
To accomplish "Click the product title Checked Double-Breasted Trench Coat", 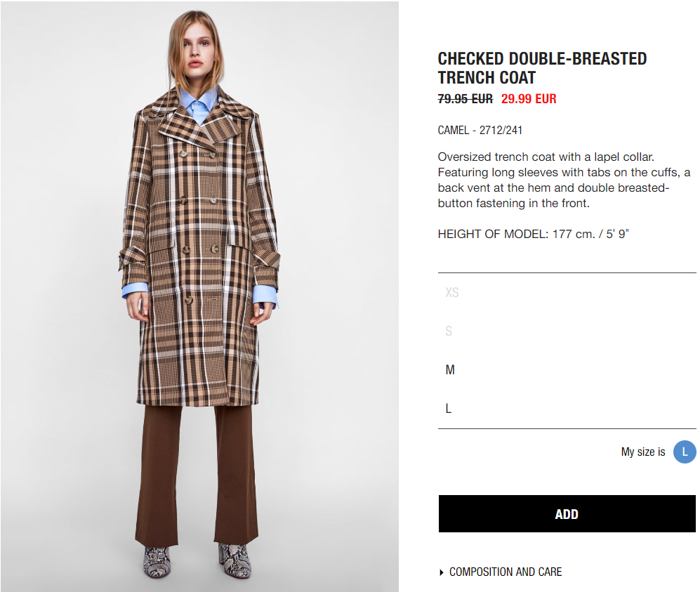I will pos(542,68).
